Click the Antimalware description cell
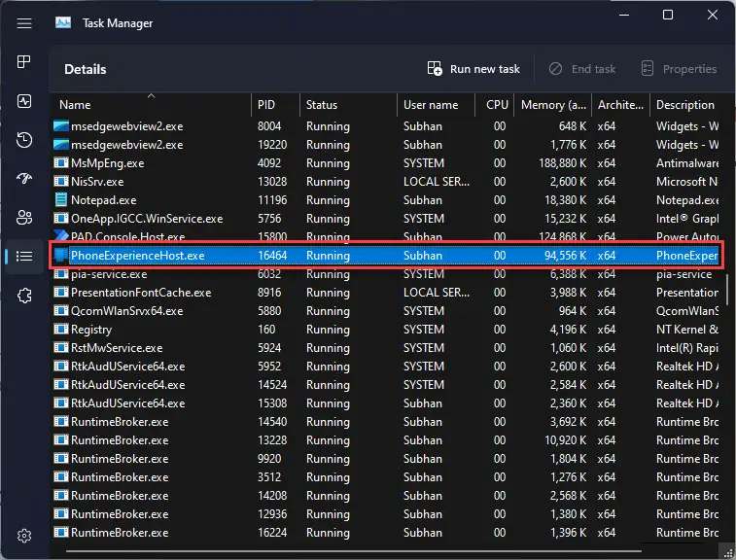Viewport: 736px width, 560px height. coord(687,163)
